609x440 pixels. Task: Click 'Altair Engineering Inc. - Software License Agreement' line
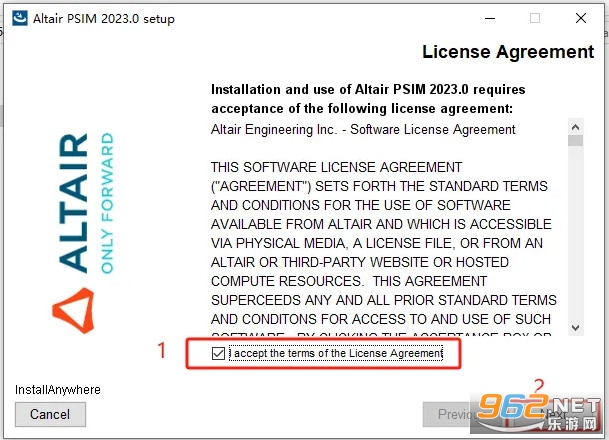click(363, 129)
